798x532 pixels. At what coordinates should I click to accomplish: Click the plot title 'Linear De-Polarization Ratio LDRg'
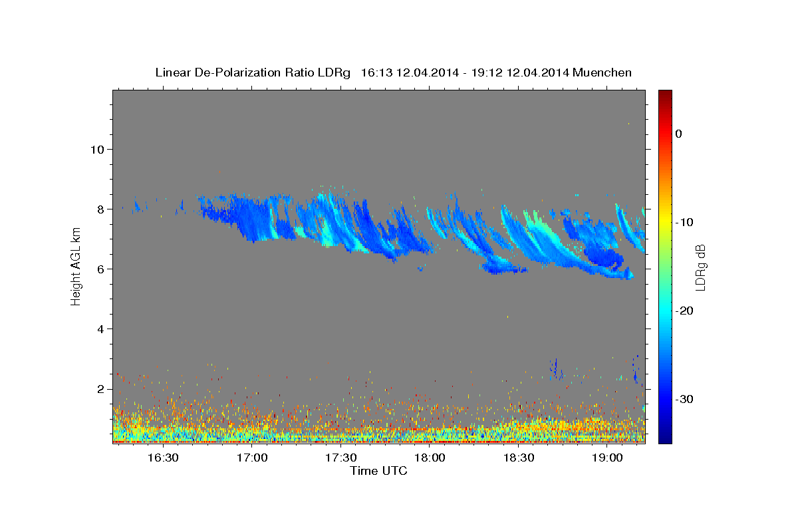click(253, 72)
